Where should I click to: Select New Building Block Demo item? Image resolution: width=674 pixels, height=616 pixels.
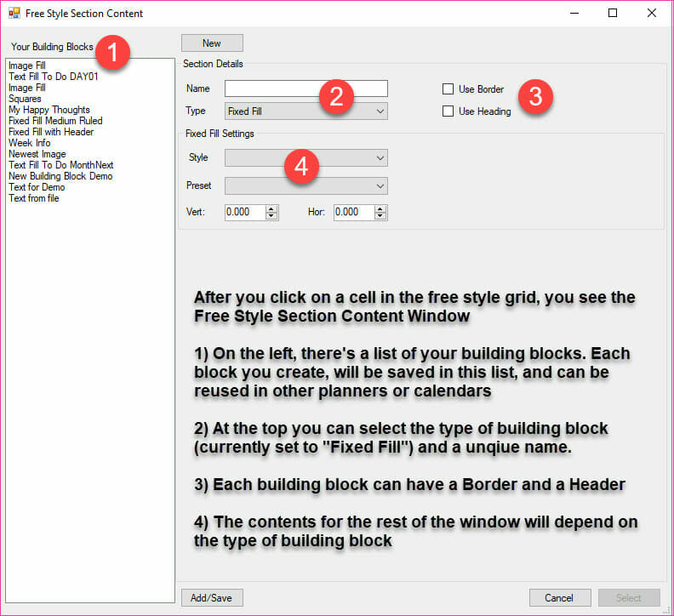60,176
